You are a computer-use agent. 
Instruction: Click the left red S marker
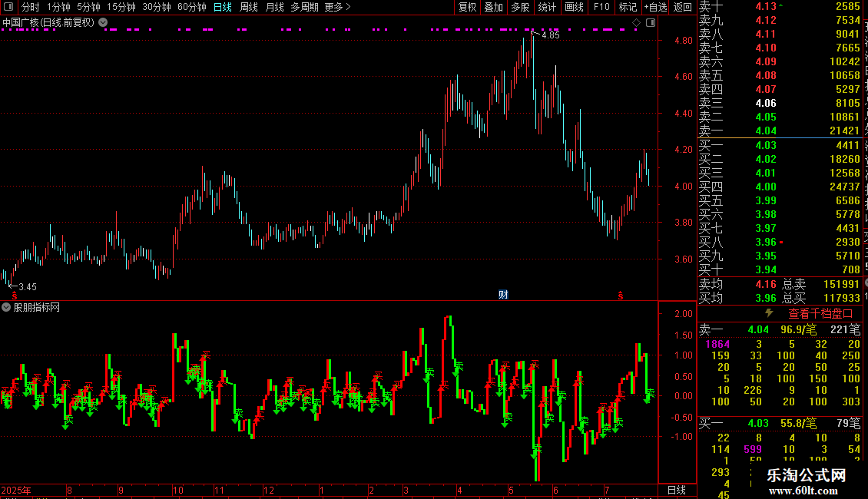15,296
